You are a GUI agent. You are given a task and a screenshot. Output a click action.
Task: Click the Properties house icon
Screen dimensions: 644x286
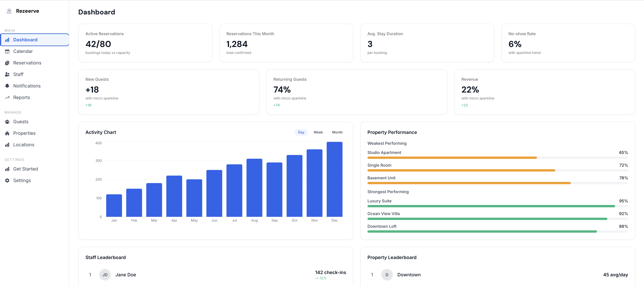(x=7, y=133)
